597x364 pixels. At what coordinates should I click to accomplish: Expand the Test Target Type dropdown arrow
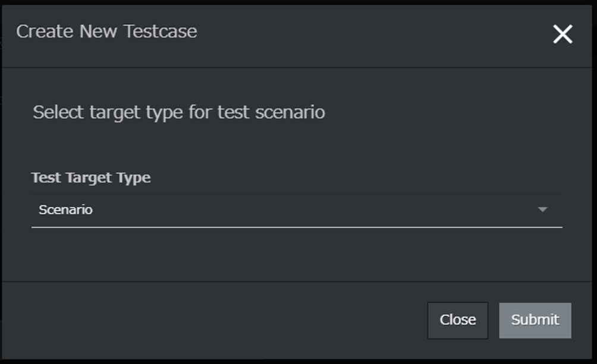tap(542, 209)
